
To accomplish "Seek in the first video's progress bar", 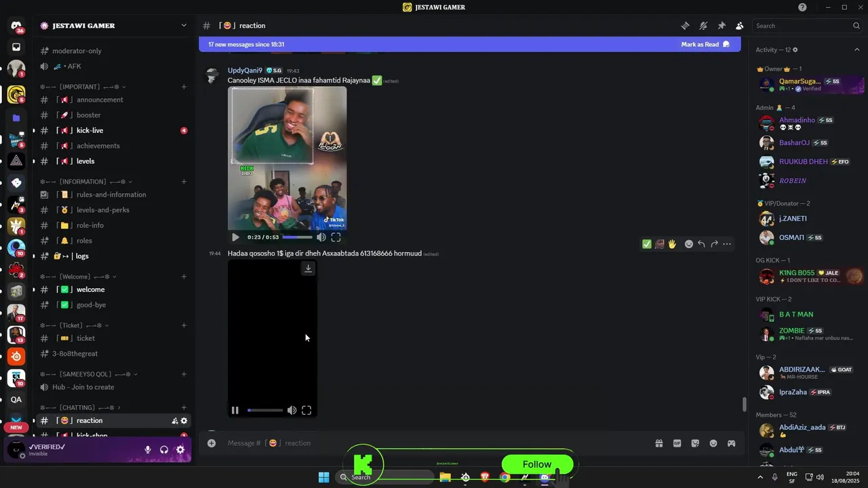I will tap(297, 237).
